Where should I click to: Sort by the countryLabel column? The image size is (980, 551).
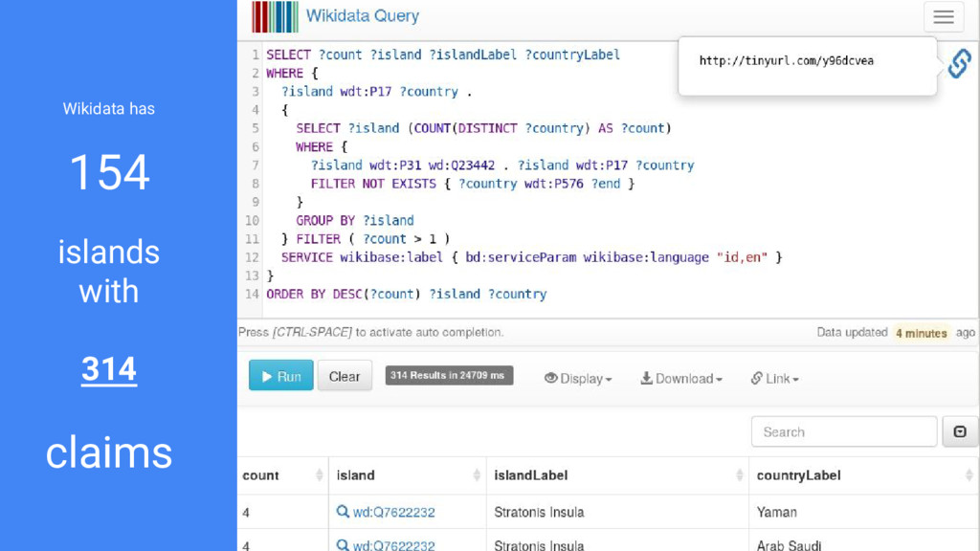864,475
